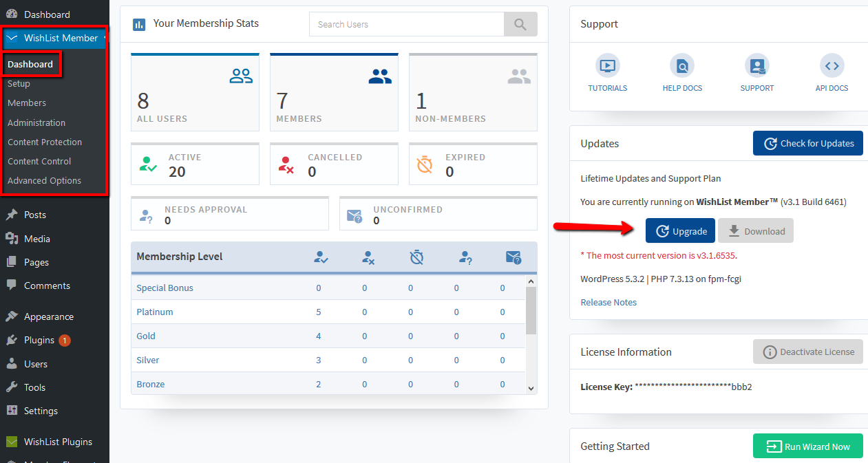Click in the Search Users field
The height and width of the screenshot is (463, 868).
(406, 24)
